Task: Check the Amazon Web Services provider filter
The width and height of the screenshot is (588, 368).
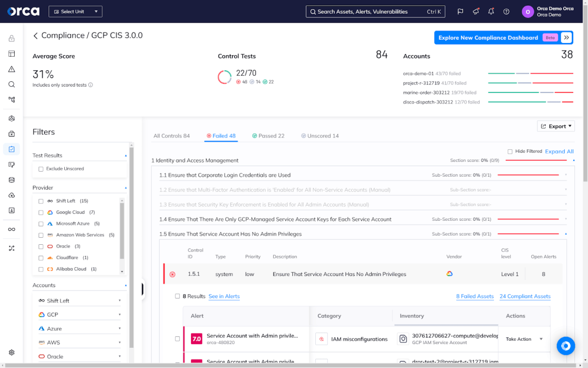Action: 41,235
